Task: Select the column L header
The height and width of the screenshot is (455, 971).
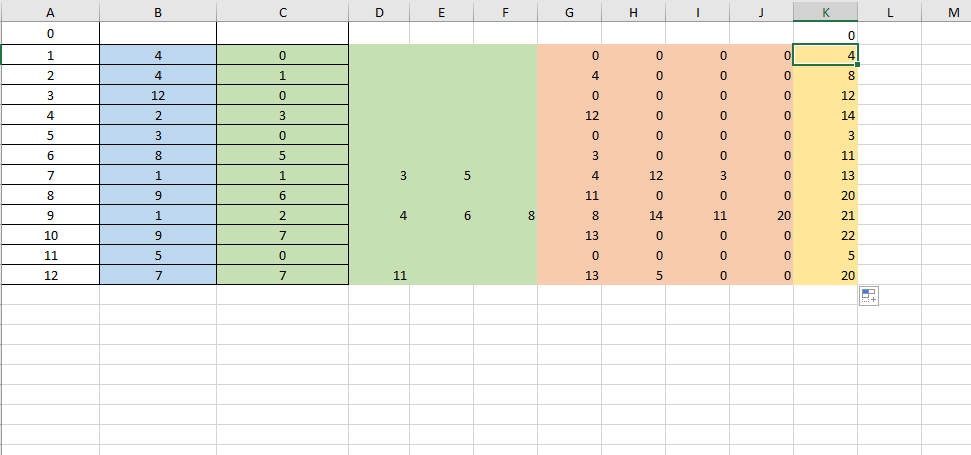Action: (x=889, y=11)
